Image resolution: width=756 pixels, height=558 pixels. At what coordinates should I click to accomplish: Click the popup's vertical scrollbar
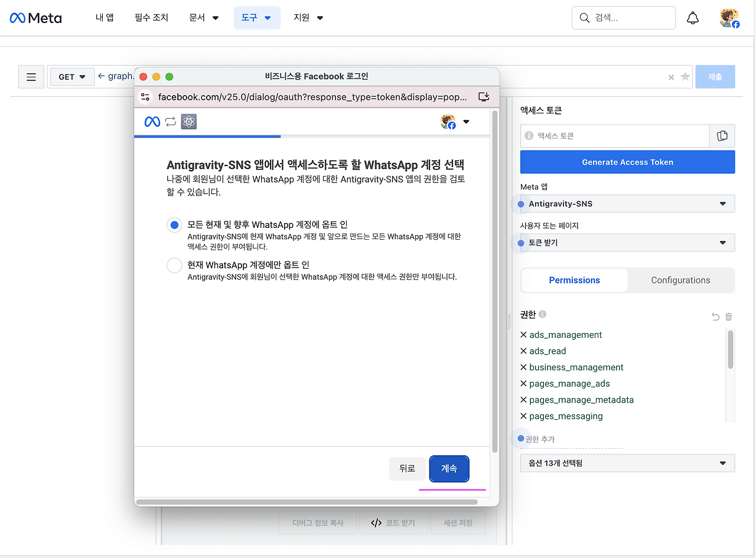click(x=495, y=280)
